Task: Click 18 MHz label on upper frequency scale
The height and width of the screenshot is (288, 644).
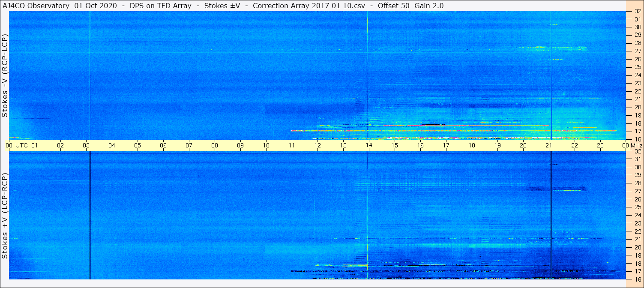Action: pyautogui.click(x=638, y=123)
